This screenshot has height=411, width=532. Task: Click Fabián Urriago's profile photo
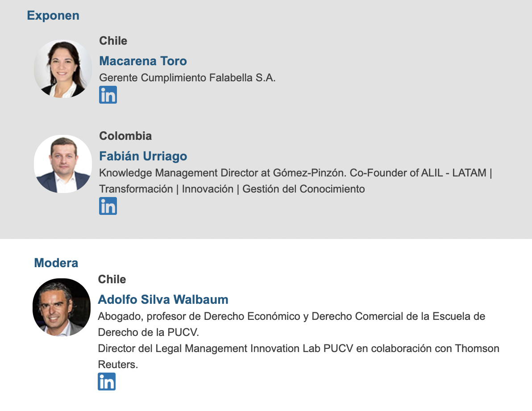[x=63, y=164]
